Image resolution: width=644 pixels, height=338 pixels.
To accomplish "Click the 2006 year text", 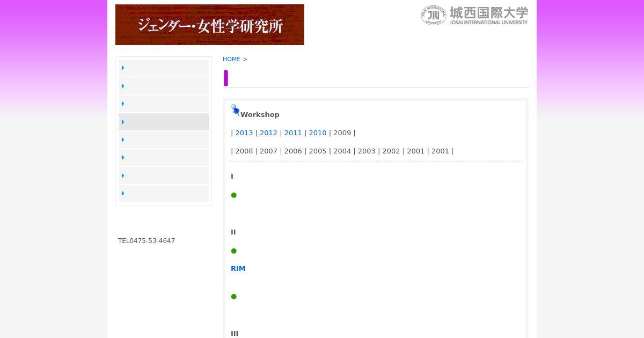I will tap(293, 151).
